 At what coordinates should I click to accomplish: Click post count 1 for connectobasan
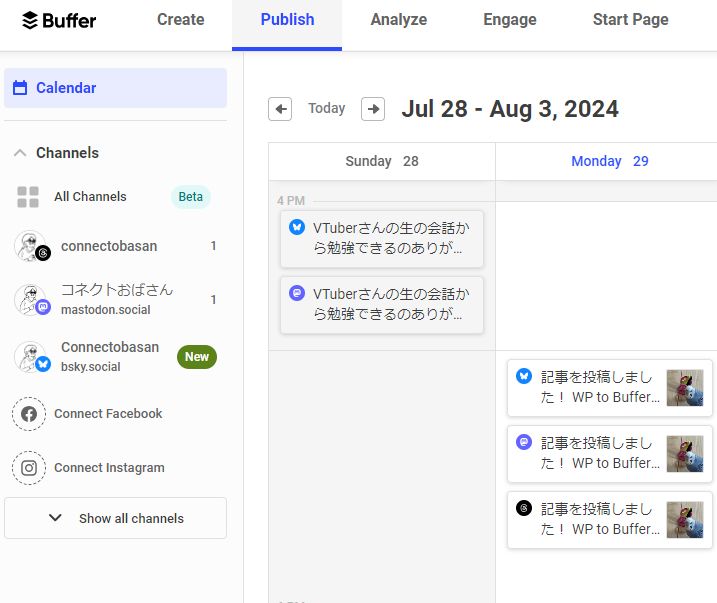click(213, 246)
